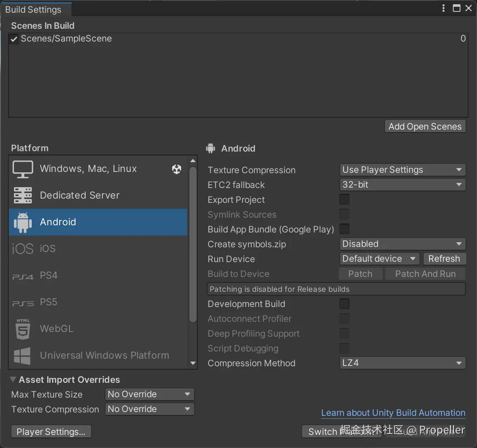Click the PS4 platform logo icon
477x448 pixels.
point(23,277)
